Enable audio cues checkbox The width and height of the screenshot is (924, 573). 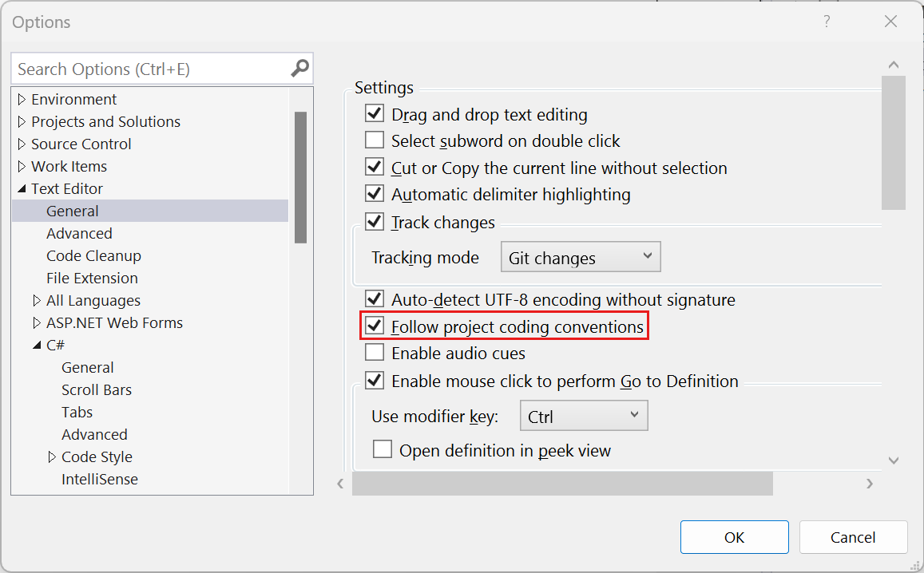[375, 352]
